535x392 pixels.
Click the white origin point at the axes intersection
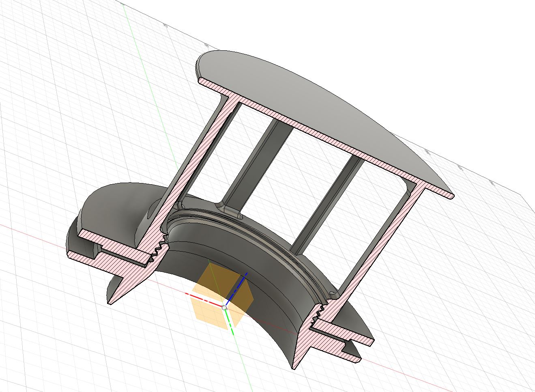[x=224, y=308]
